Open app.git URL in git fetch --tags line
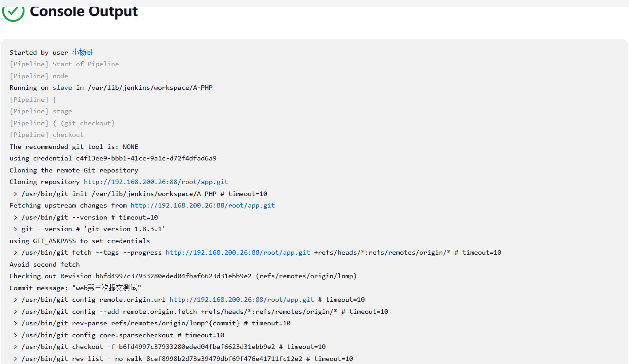This screenshot has width=629, height=364. (x=238, y=252)
